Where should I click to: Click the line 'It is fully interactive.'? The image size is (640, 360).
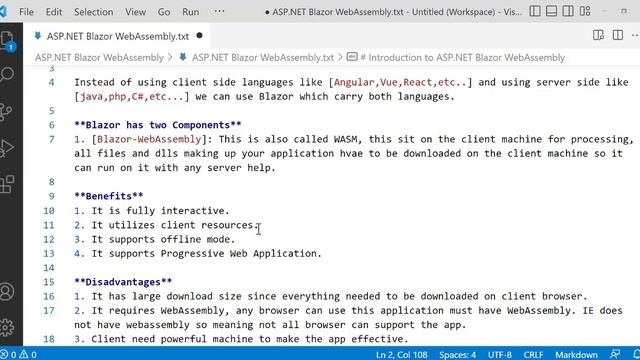[160, 211]
